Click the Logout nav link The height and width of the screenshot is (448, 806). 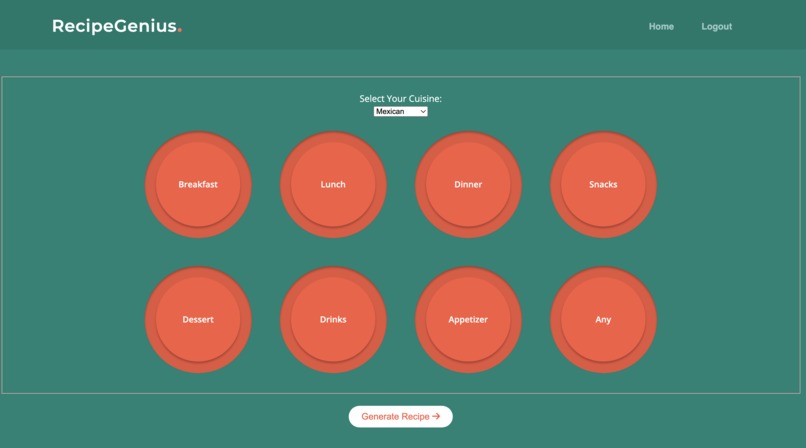pyautogui.click(x=717, y=26)
